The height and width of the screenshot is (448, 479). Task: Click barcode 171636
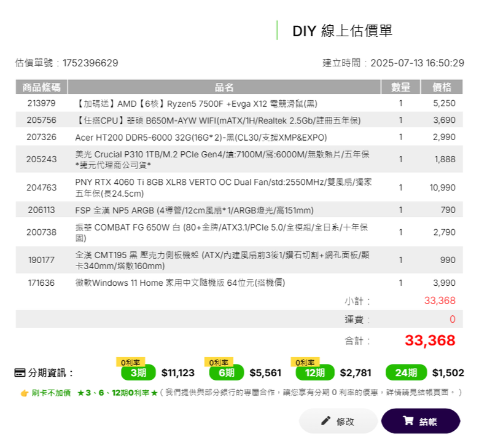click(41, 283)
